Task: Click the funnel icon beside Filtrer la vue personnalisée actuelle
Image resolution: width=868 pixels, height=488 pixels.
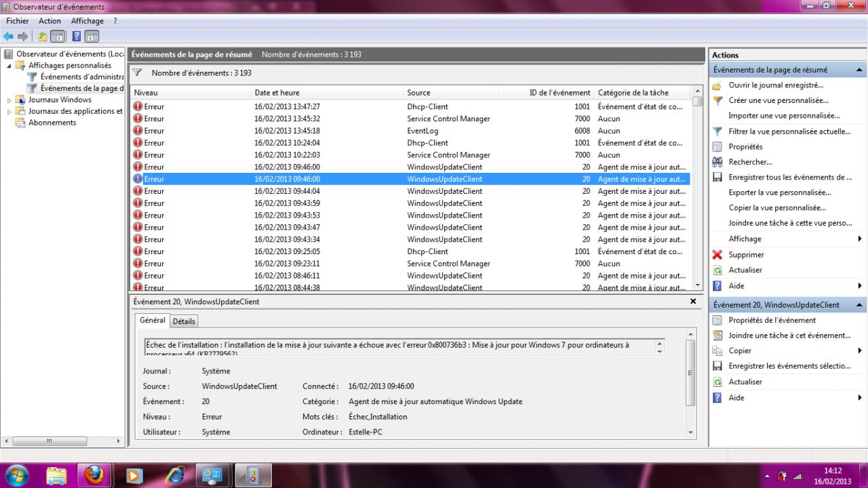Action: pos(717,131)
